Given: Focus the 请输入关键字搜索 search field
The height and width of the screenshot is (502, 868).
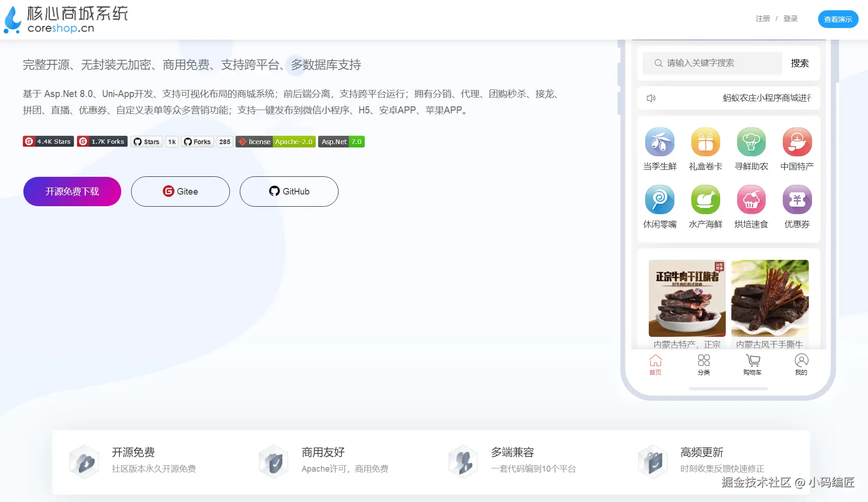Looking at the screenshot, I should 712,63.
